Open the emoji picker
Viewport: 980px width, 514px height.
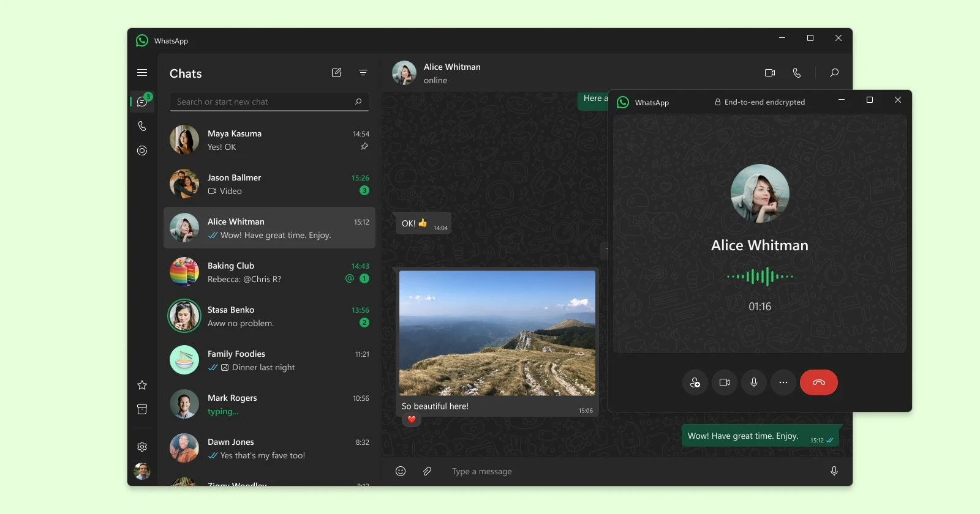pos(401,471)
